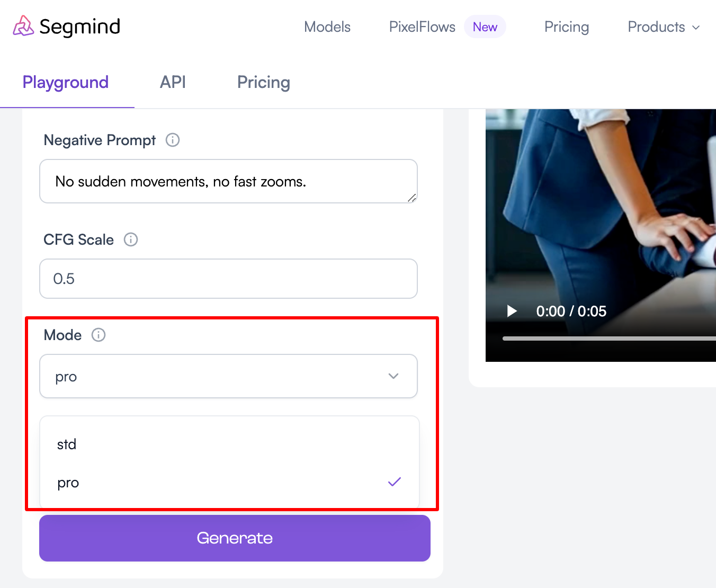Select std option in Mode list

point(229,444)
